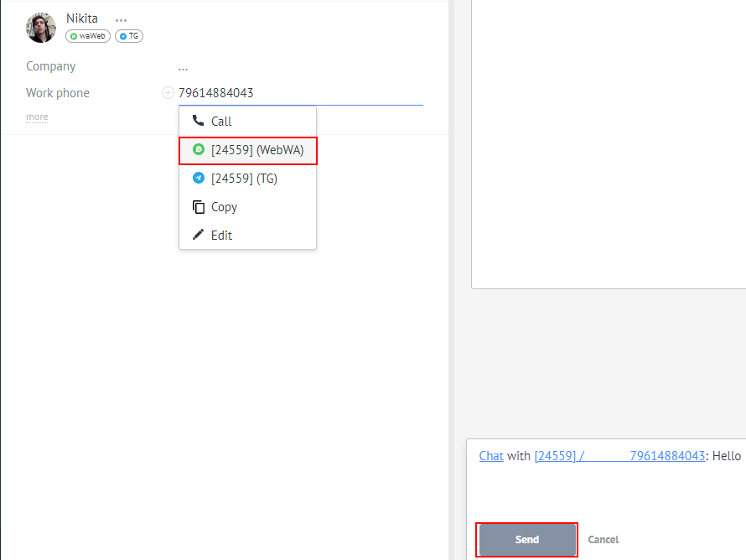The height and width of the screenshot is (560, 746).
Task: Expand the 'more' contact fields link
Action: coord(37,117)
